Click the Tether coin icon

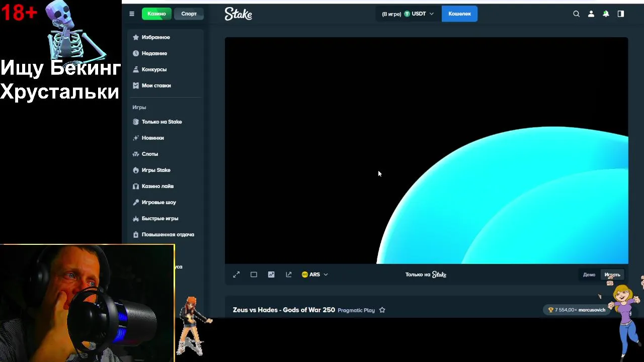coord(407,14)
